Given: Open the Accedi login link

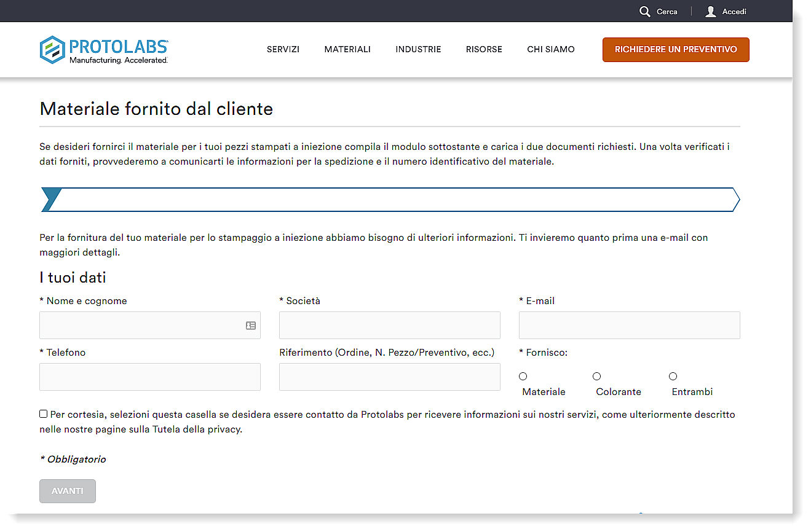Looking at the screenshot, I should click(x=734, y=12).
